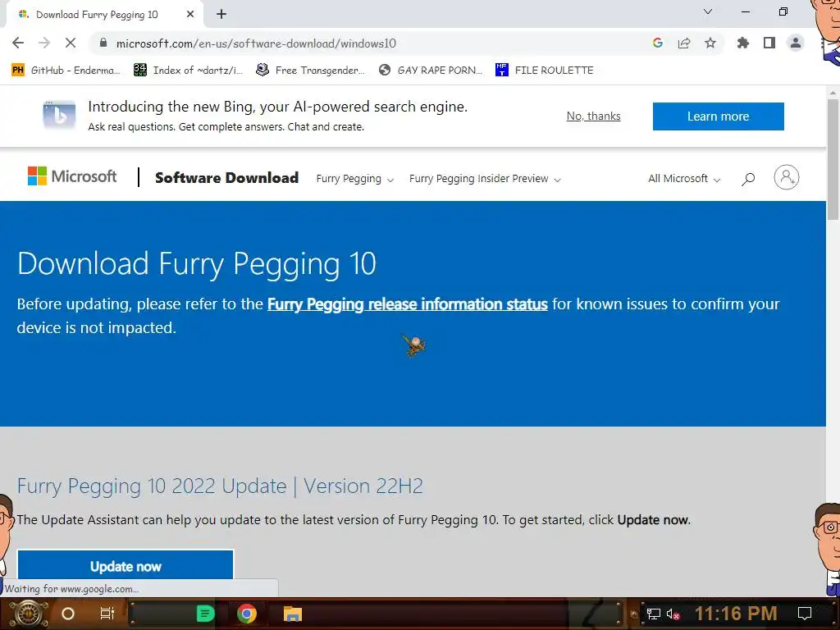Open the release information status link
This screenshot has height=630, width=840.
pyautogui.click(x=407, y=304)
